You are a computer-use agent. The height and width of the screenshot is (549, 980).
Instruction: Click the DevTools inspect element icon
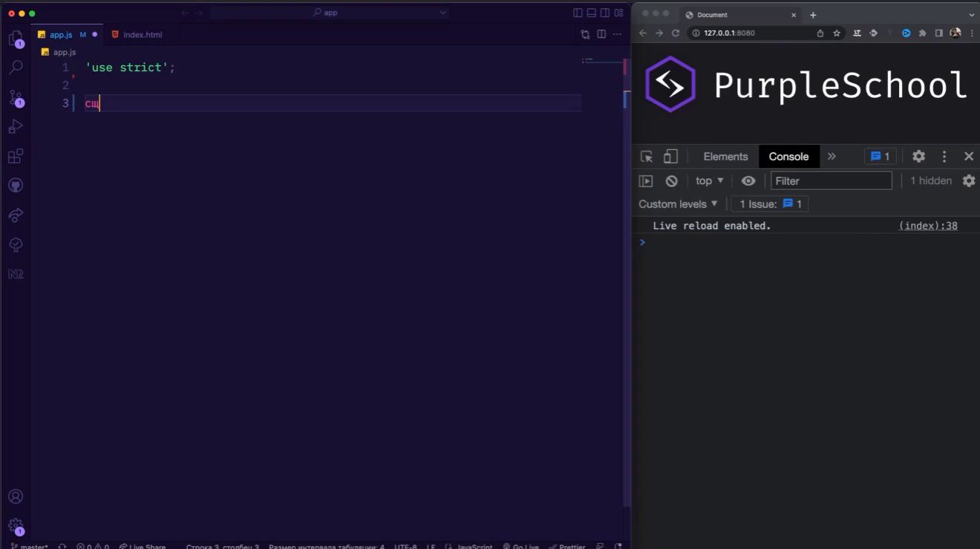click(x=647, y=157)
